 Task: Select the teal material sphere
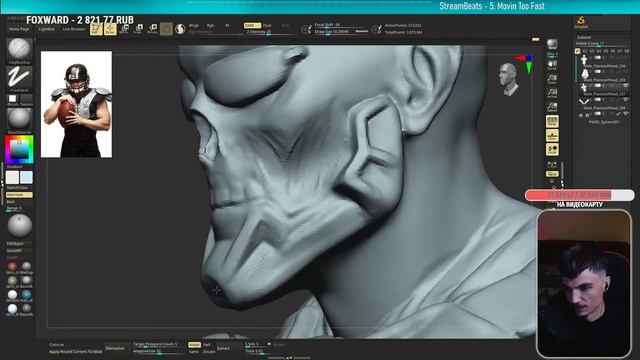click(x=27, y=294)
